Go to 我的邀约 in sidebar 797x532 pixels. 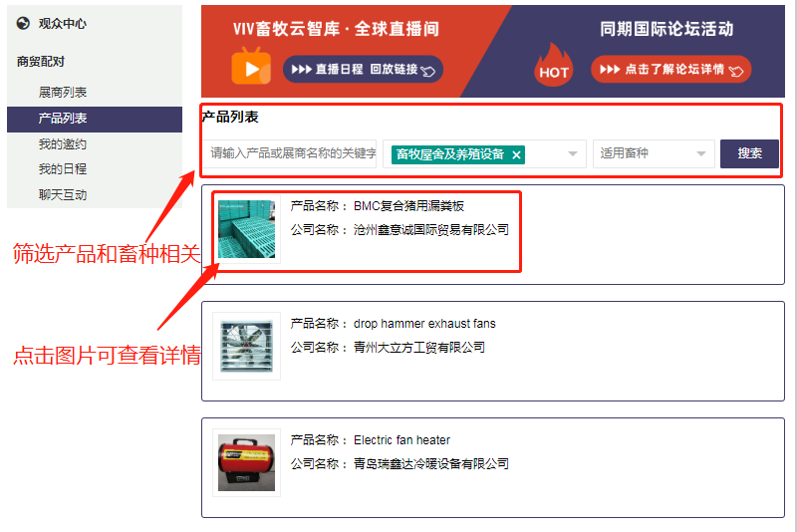pos(63,144)
